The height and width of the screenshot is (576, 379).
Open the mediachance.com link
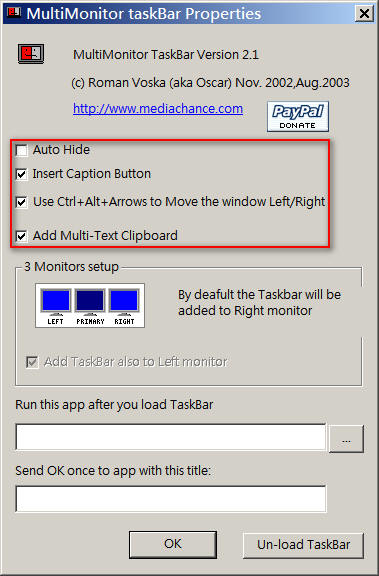point(158,108)
